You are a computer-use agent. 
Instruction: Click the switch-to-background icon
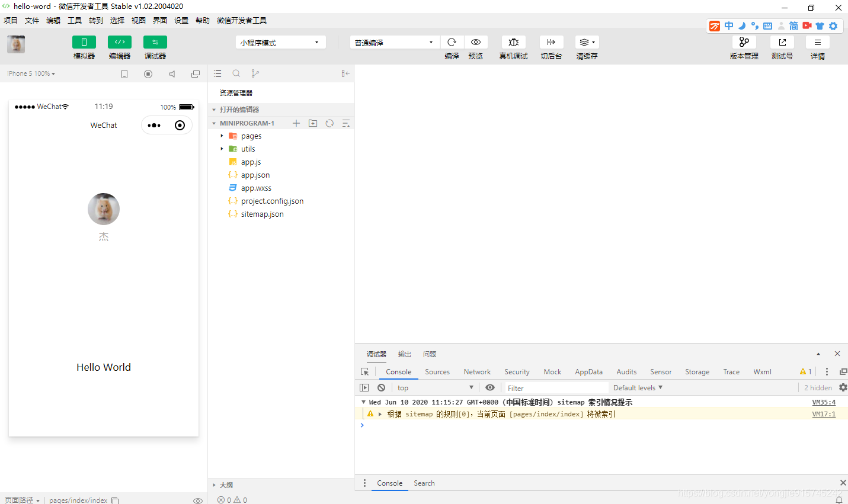coord(551,42)
